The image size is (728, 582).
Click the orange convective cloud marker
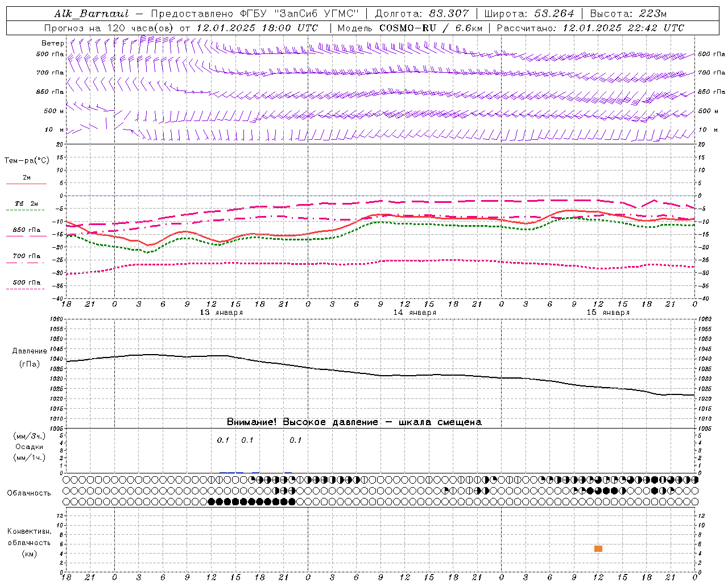tap(598, 548)
